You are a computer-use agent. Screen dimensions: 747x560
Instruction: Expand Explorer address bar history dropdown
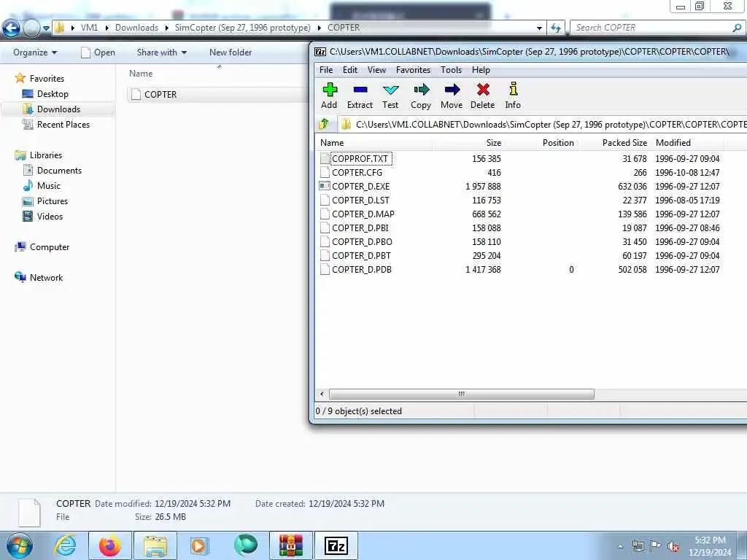(x=539, y=28)
